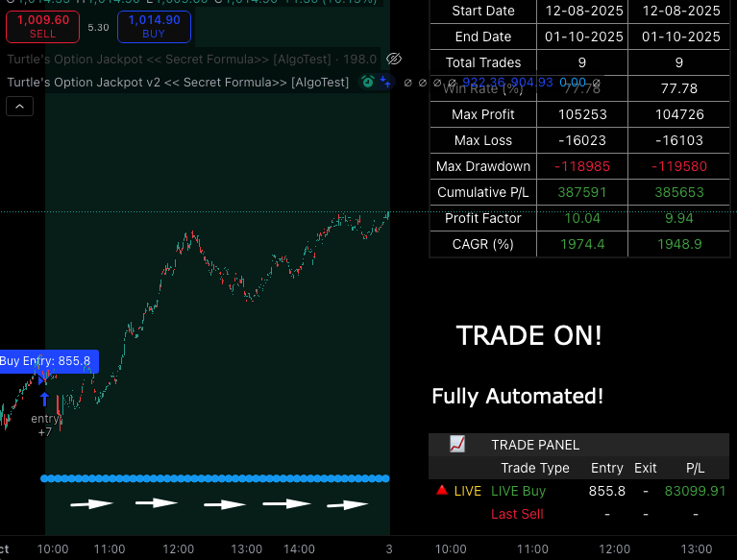Select the Turtle's Option Jackpot v2 indicator title
737x560 pixels.
point(178,83)
